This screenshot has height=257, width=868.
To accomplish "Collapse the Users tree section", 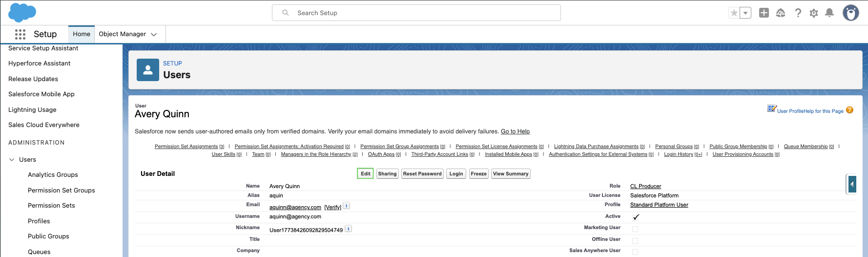I will pos(12,160).
